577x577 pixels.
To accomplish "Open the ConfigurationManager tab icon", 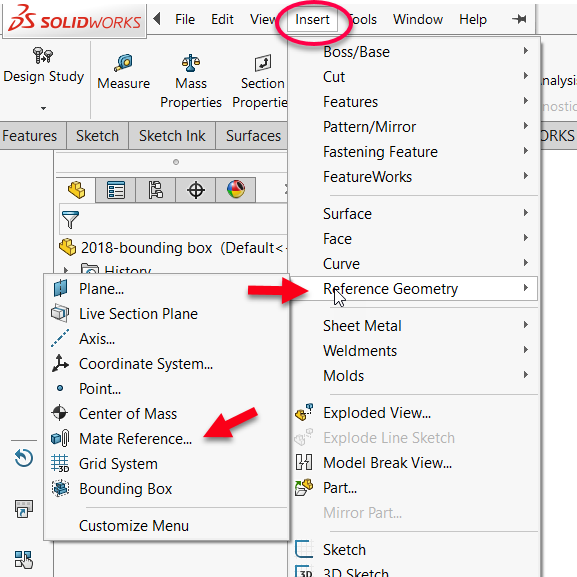I will click(156, 190).
